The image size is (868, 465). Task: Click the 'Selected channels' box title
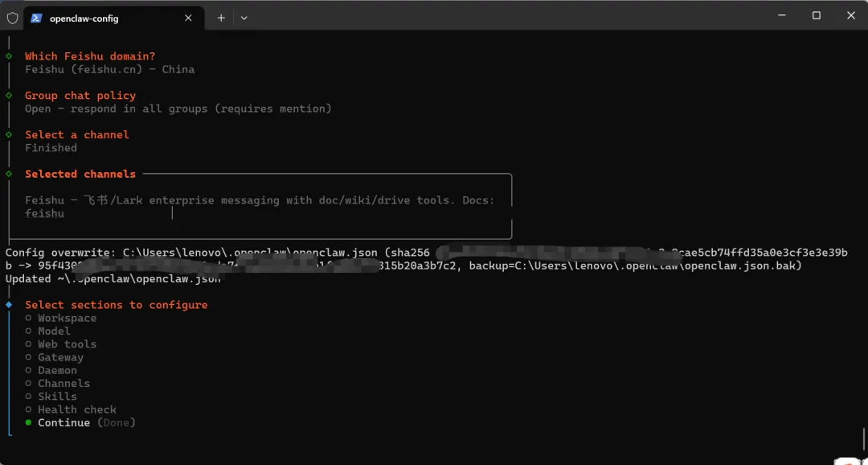tap(80, 174)
